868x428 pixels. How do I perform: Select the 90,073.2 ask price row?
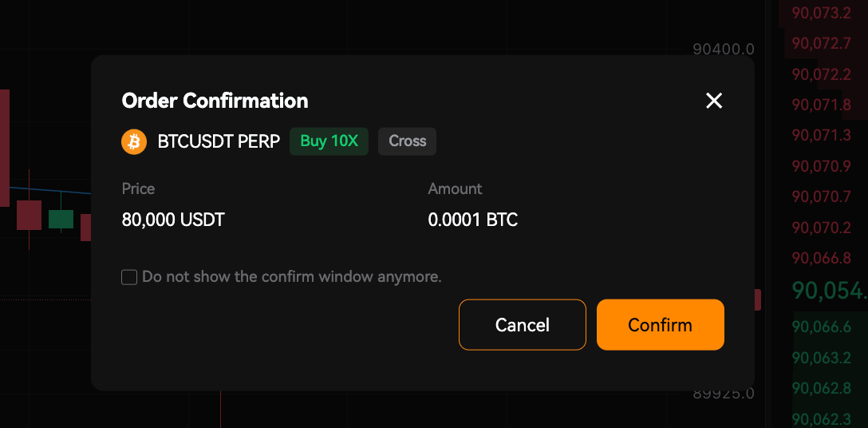coord(822,12)
